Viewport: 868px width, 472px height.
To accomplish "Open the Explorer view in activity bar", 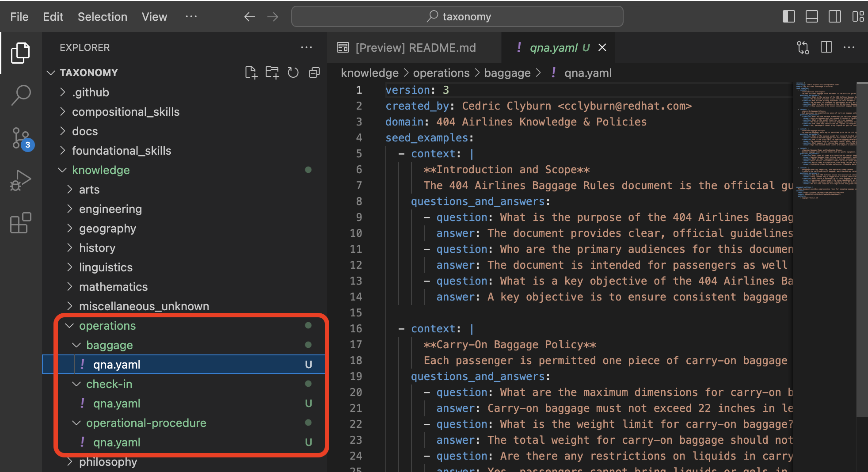I will click(x=21, y=53).
